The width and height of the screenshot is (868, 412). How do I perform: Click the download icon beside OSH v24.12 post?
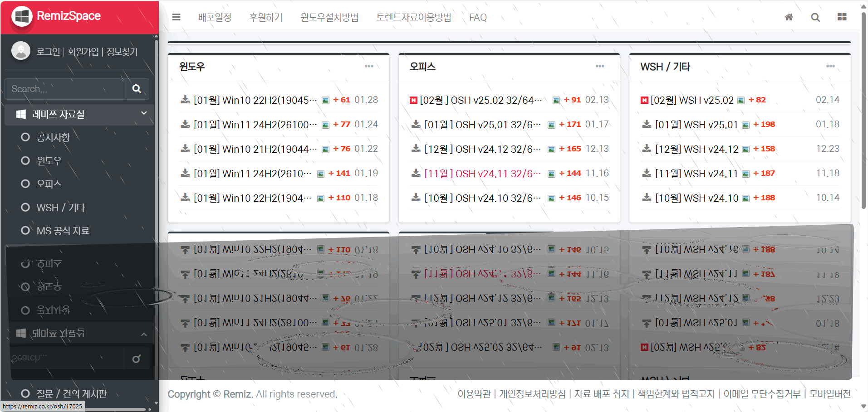pos(416,149)
